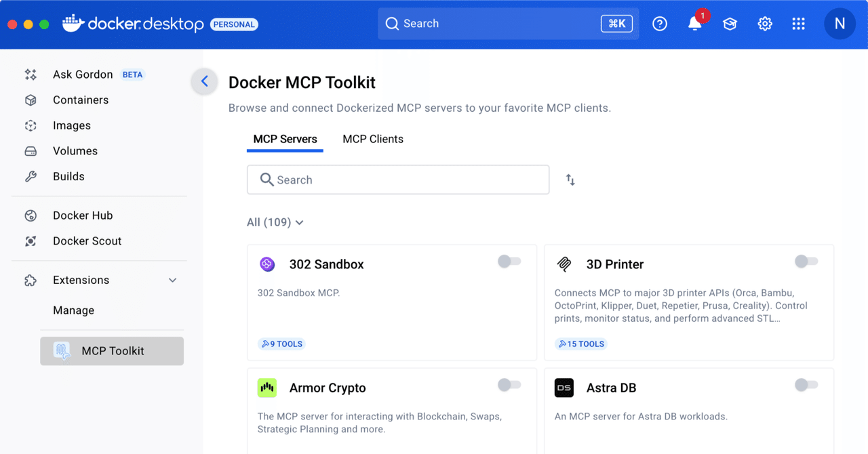868x454 pixels.
Task: Select Containers in the sidebar
Action: tap(81, 100)
